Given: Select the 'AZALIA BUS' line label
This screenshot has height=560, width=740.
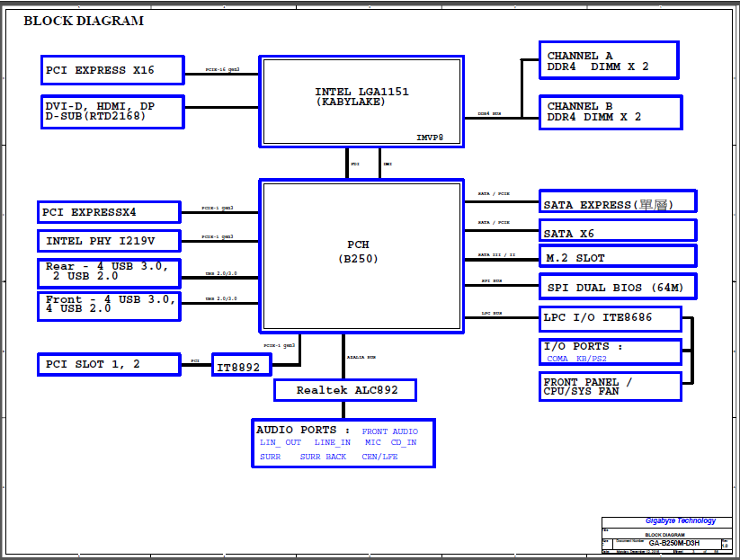Looking at the screenshot, I should [x=361, y=358].
